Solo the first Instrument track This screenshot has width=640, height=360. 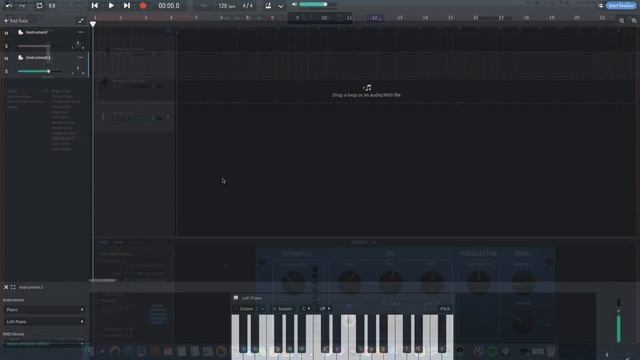(x=6, y=46)
